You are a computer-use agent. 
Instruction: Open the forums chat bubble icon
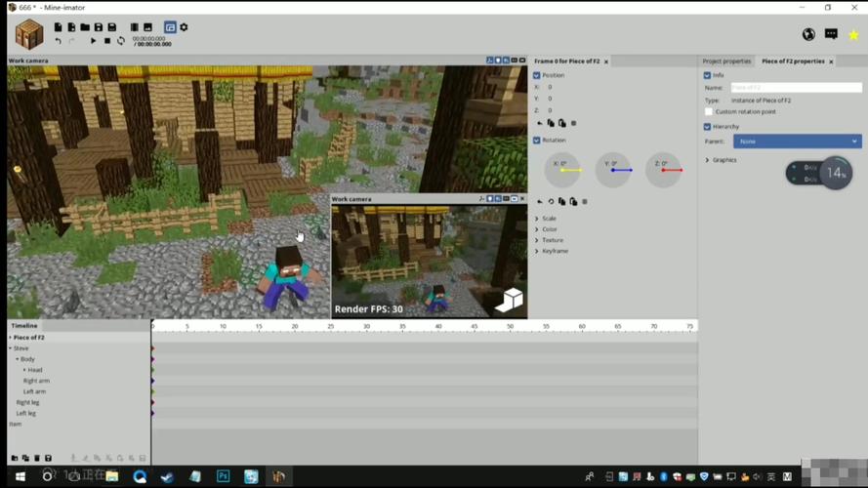pos(831,34)
